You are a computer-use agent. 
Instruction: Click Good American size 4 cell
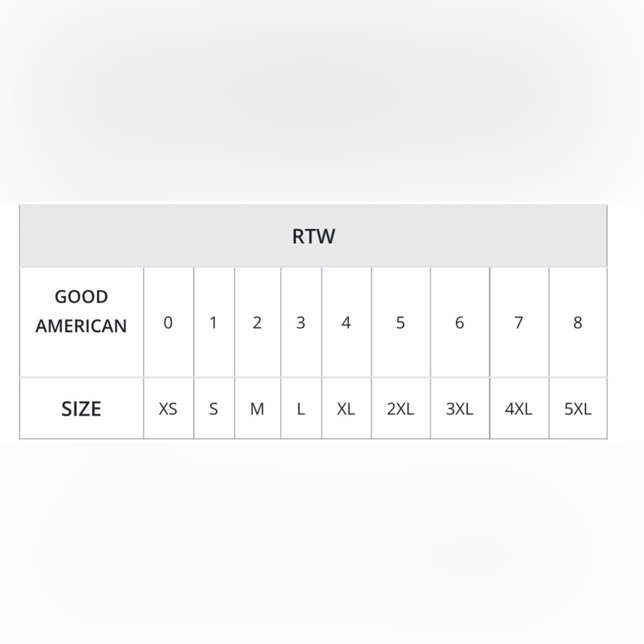pyautogui.click(x=346, y=323)
